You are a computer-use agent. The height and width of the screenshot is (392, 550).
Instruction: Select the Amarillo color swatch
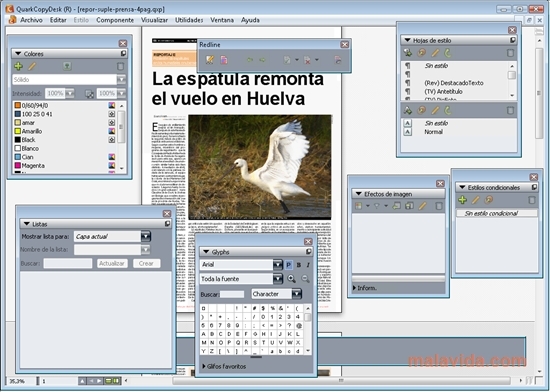tap(18, 131)
